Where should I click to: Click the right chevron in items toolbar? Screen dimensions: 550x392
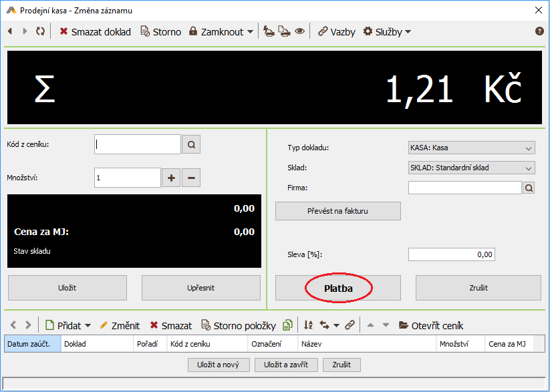[x=28, y=325]
